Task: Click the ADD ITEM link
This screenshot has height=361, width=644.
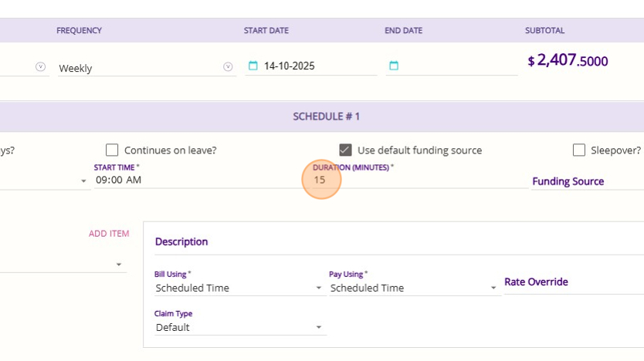Action: coord(109,234)
